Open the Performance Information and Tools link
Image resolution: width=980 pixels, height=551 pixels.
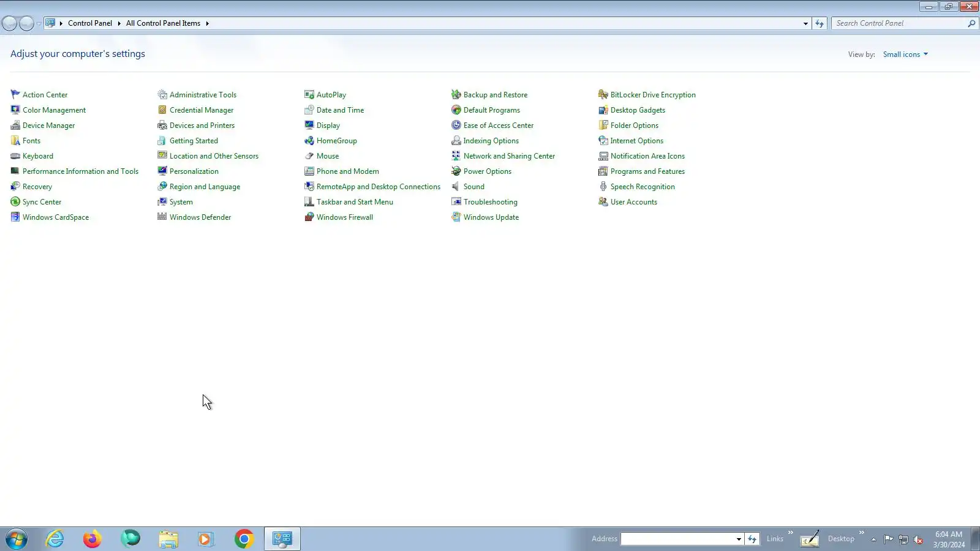pos(80,171)
